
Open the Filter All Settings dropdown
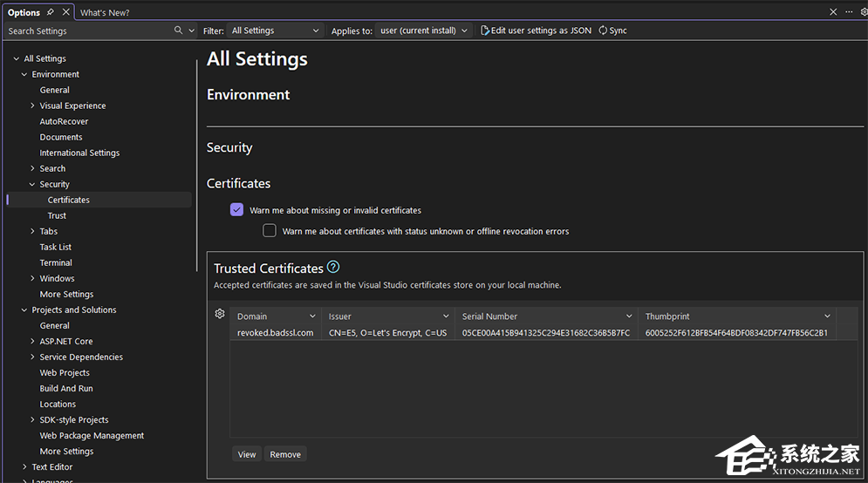point(275,31)
